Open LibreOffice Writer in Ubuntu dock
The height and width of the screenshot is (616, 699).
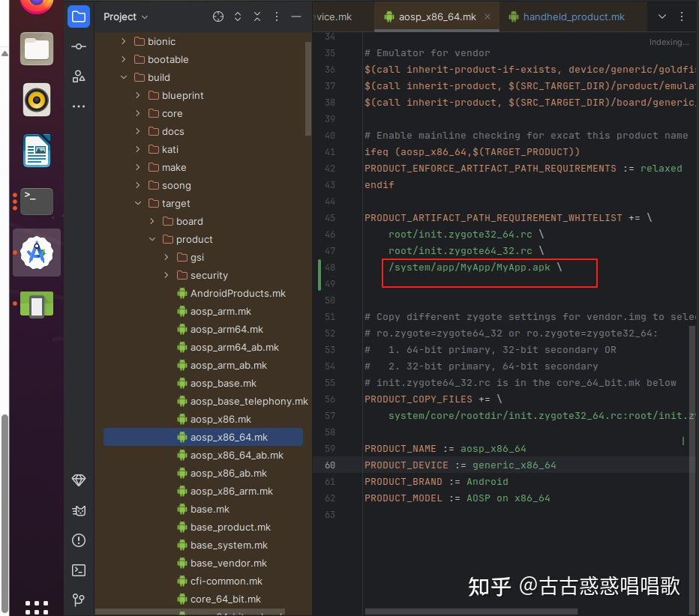point(37,151)
